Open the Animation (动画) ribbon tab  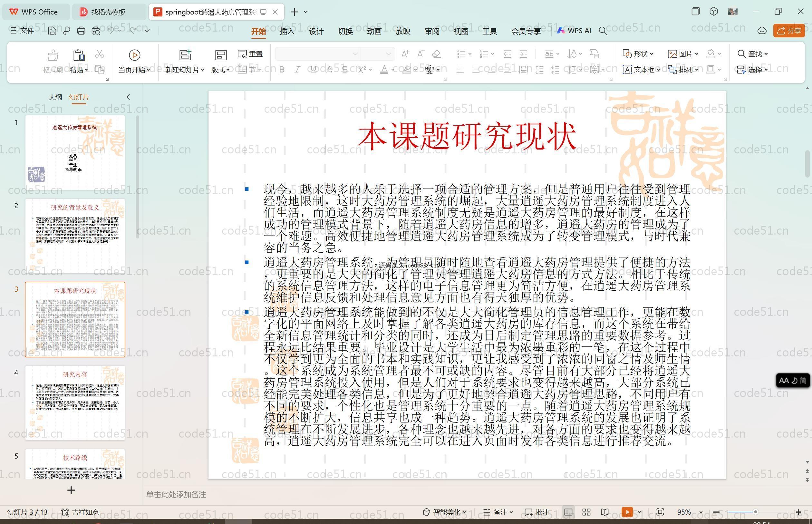tap(374, 31)
